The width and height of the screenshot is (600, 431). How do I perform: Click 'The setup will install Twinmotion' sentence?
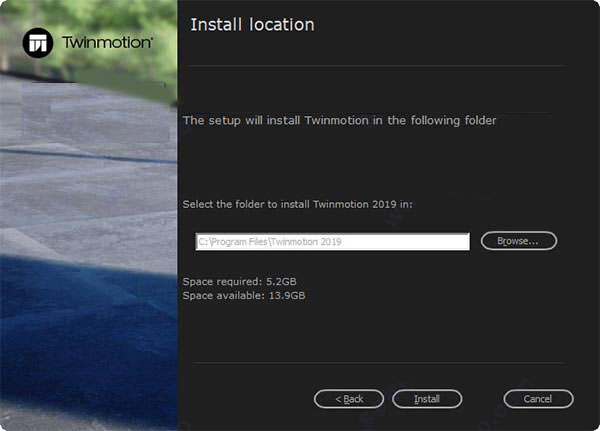coord(339,121)
